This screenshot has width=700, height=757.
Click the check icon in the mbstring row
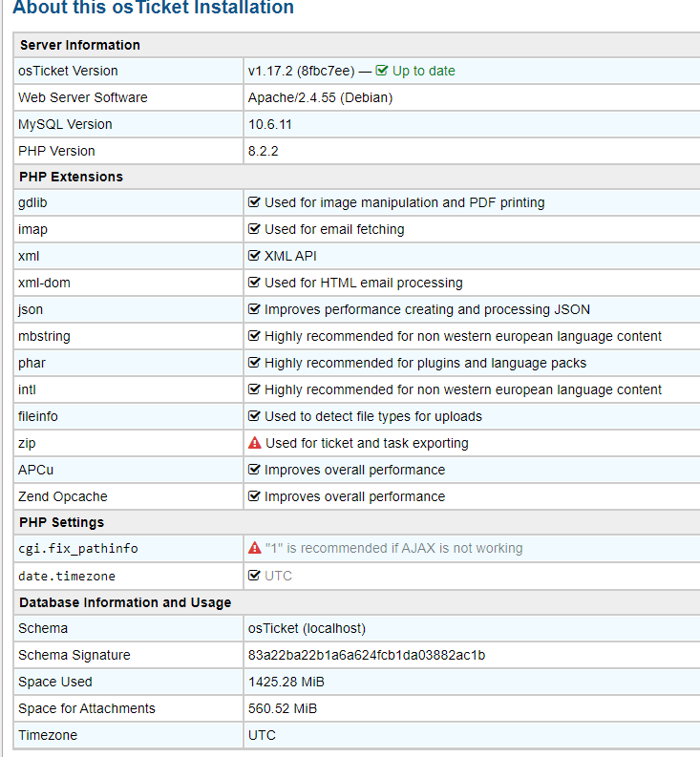pyautogui.click(x=254, y=336)
